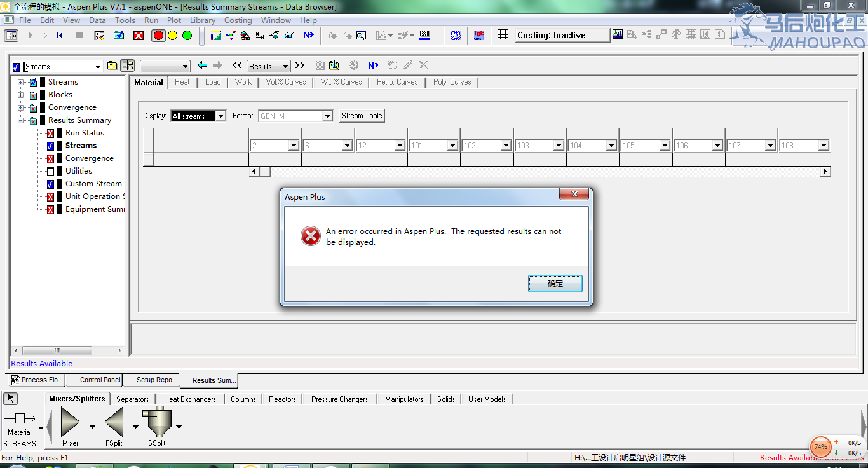Expand the Blocks tree node
868x468 pixels.
[x=21, y=95]
